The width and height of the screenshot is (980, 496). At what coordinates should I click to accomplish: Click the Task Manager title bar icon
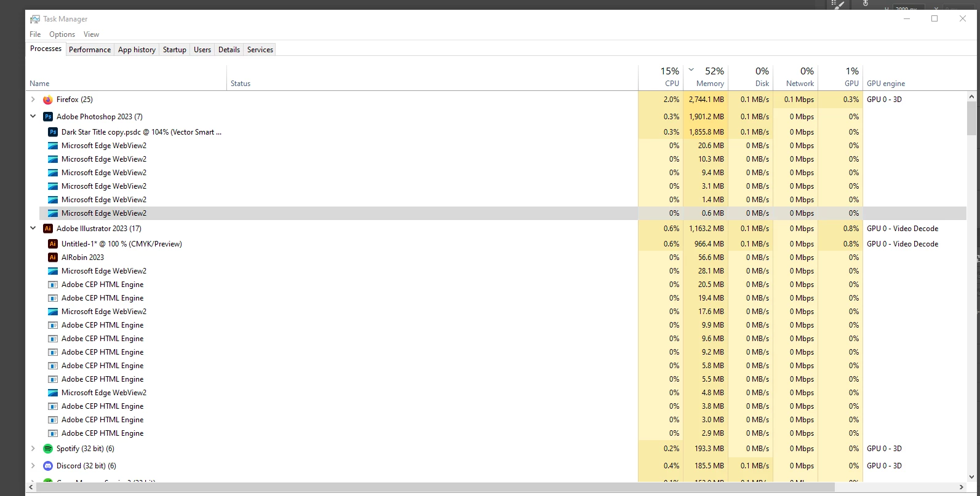point(35,19)
